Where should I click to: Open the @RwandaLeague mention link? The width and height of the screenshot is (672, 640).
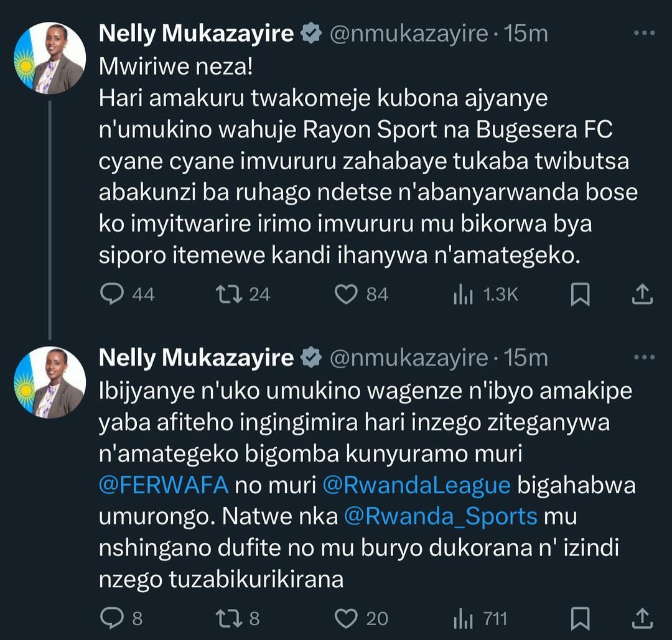tap(418, 486)
